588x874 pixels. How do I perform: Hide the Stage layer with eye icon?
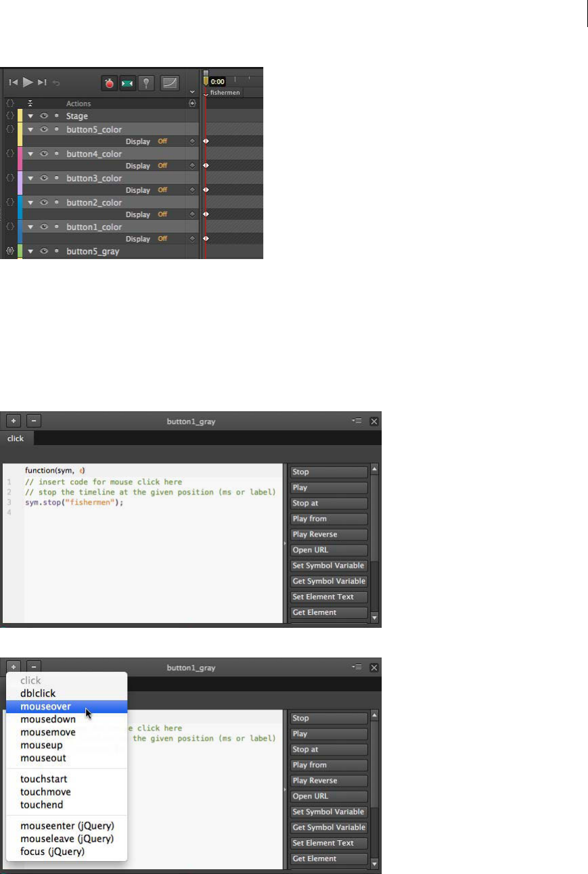coord(44,116)
